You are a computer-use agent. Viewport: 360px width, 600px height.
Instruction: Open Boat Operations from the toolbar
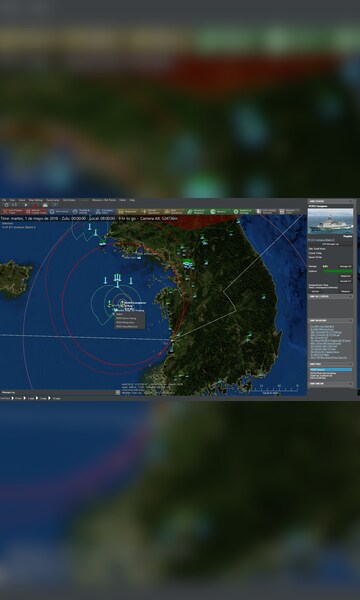pos(174,211)
